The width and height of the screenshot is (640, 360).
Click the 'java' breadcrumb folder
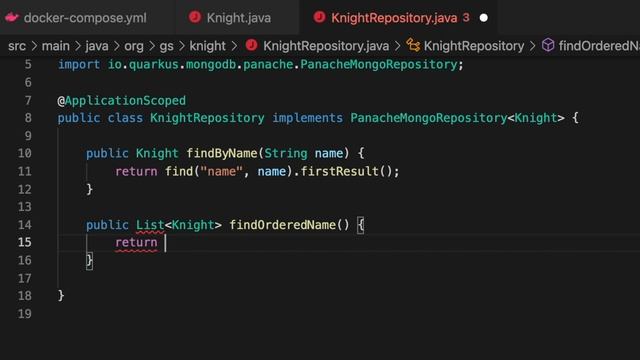[97, 46]
